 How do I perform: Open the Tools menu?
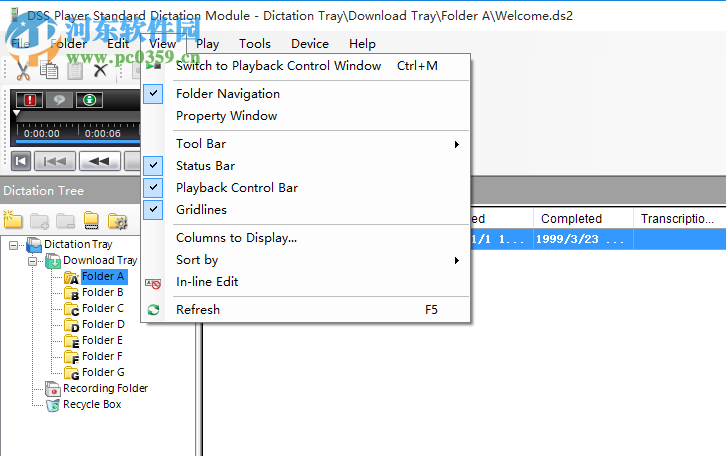[255, 44]
